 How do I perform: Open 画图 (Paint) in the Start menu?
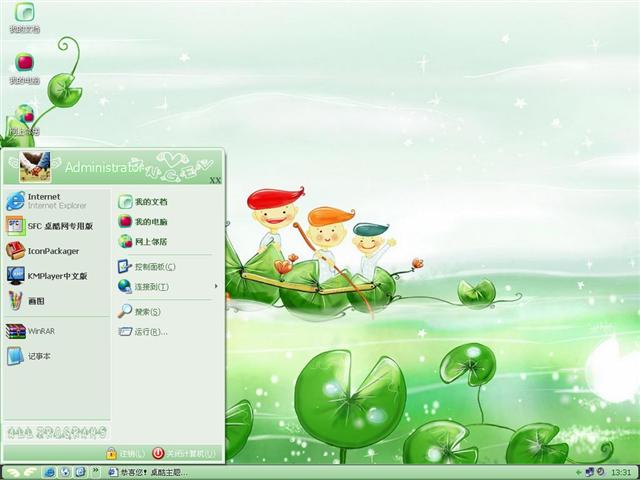(56, 301)
